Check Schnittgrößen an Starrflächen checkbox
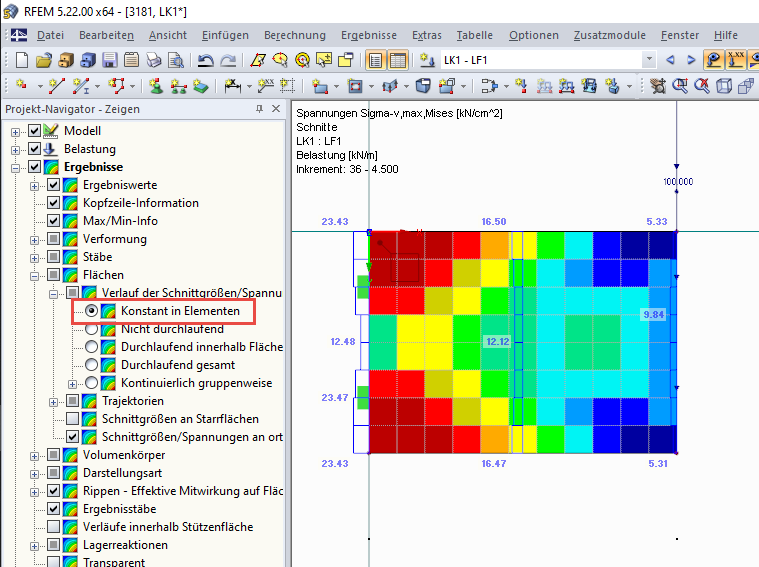 [73, 419]
